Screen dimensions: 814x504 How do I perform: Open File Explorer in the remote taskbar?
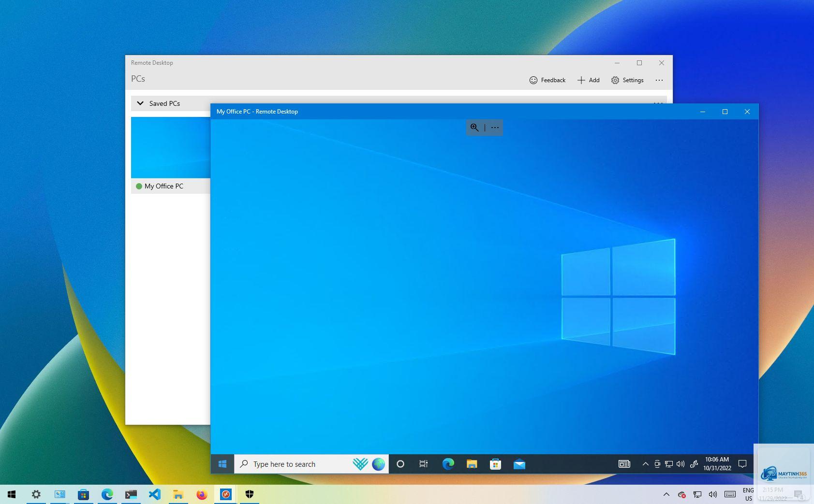[472, 464]
